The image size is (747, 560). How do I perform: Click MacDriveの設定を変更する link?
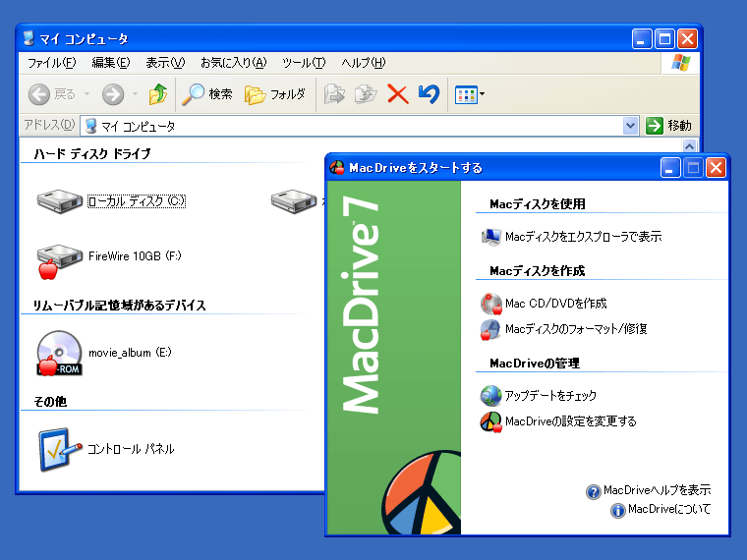point(571,421)
